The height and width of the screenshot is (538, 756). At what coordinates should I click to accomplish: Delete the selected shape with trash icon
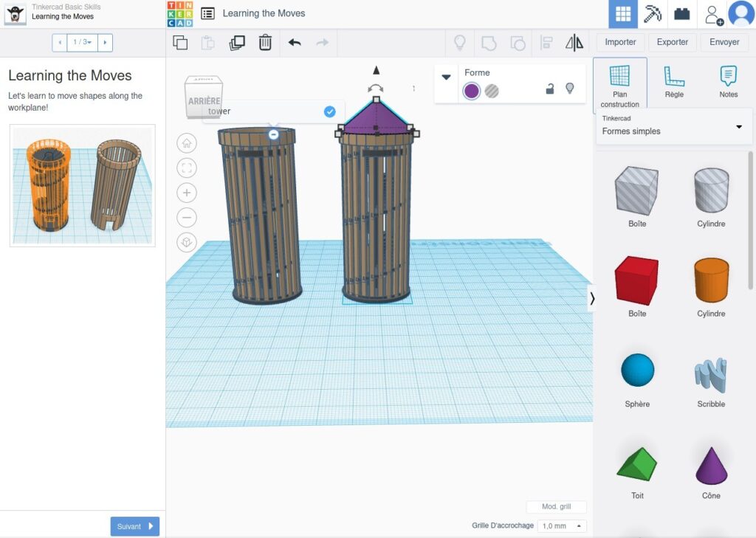264,42
